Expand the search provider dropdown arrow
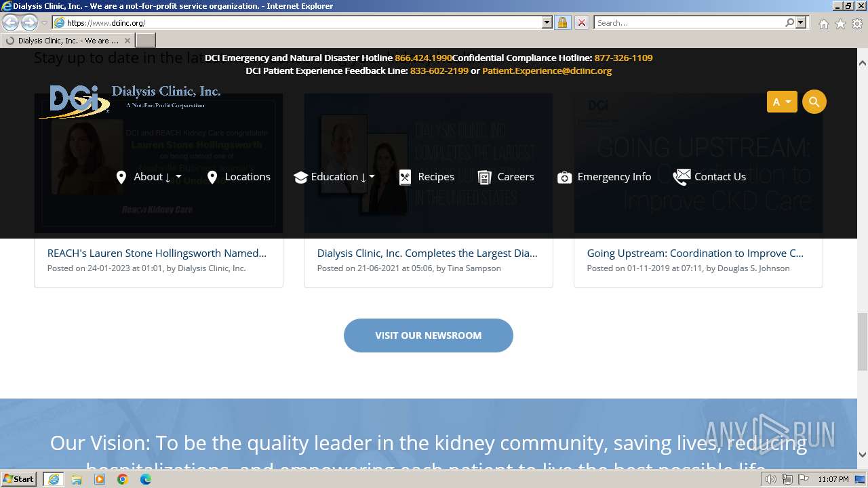868x488 pixels. (x=801, y=22)
